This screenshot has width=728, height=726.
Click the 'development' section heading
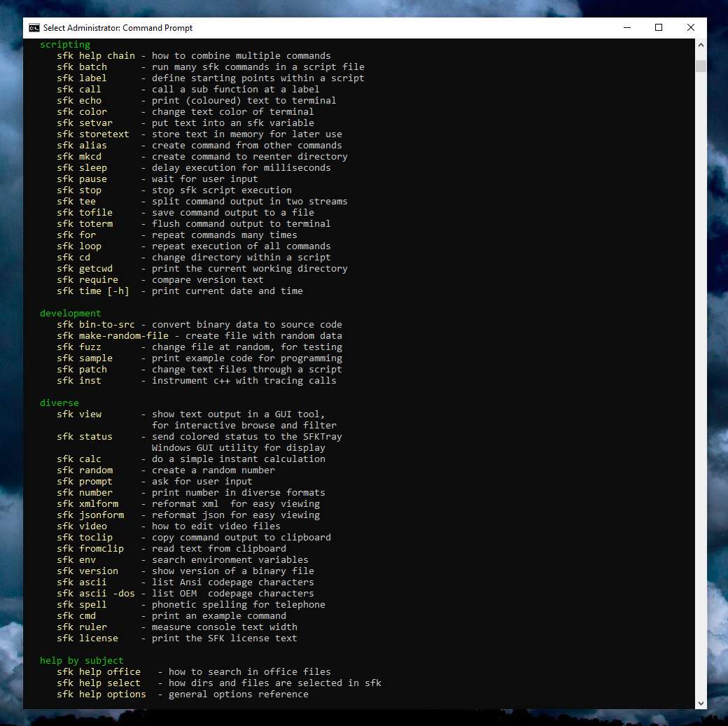pyautogui.click(x=70, y=313)
